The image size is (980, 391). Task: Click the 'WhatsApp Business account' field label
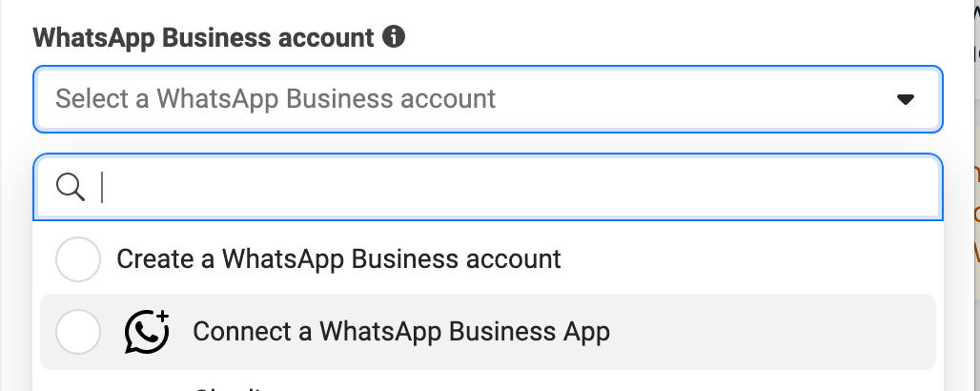click(x=203, y=38)
